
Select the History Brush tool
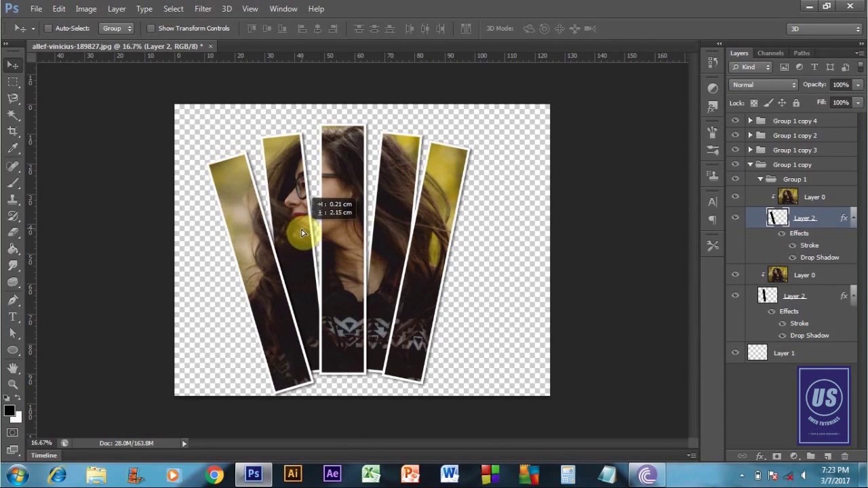[13, 216]
